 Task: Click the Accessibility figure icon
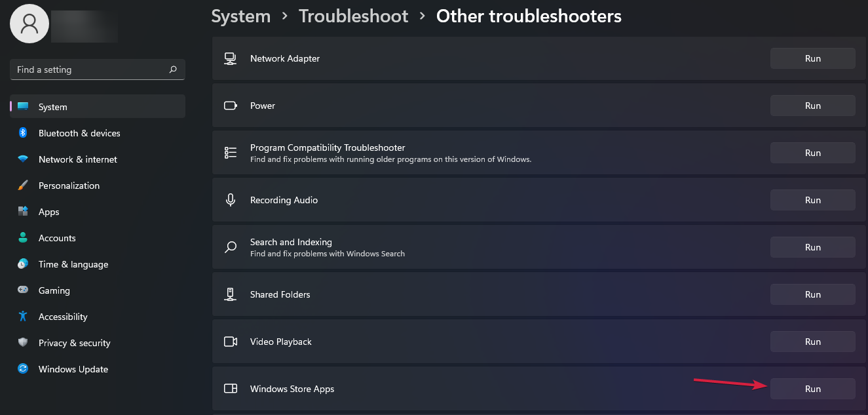coord(23,317)
